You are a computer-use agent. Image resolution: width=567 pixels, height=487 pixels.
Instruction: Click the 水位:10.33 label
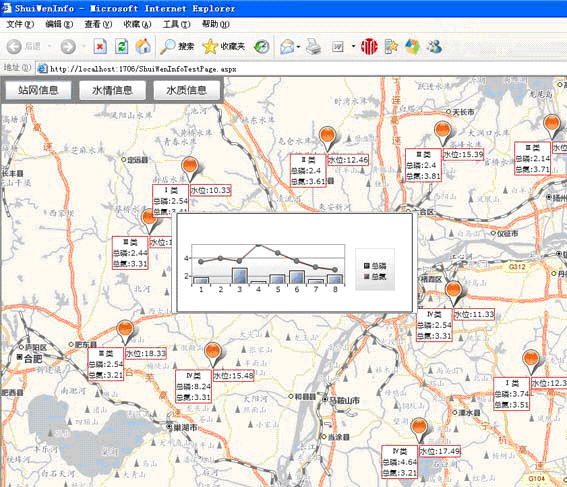[x=210, y=190]
